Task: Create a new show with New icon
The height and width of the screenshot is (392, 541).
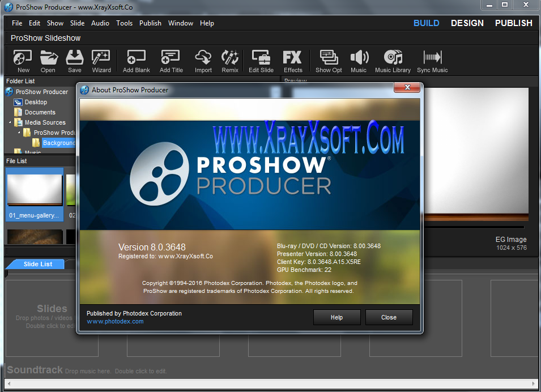Action: [x=23, y=61]
